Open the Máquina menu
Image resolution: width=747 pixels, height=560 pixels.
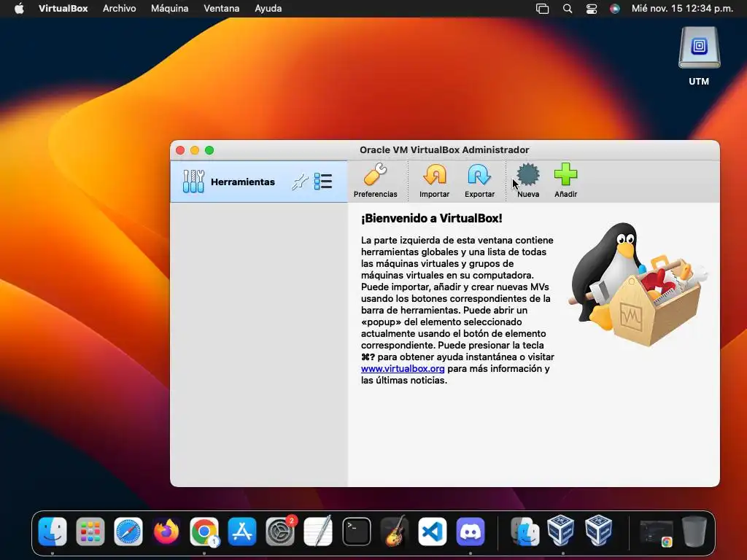tap(169, 9)
